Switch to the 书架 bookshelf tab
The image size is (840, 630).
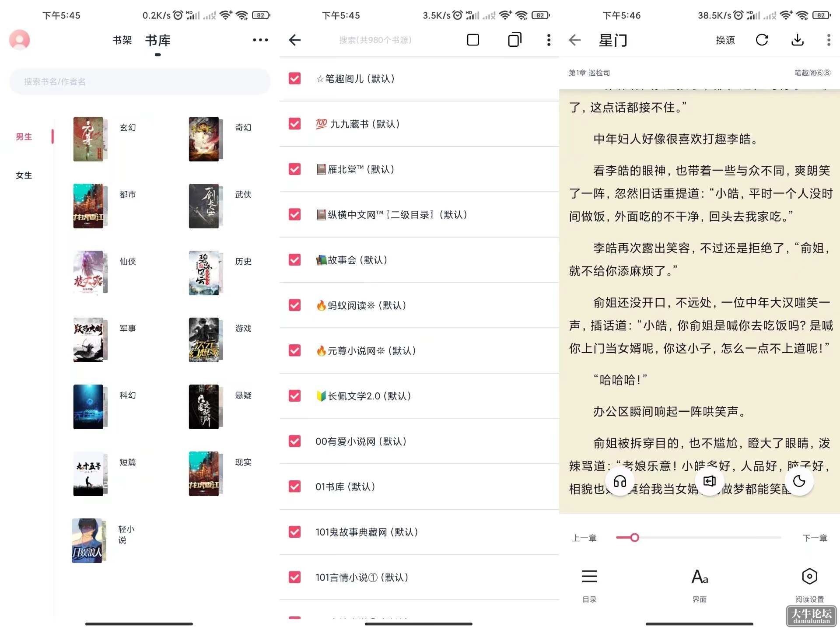[122, 40]
